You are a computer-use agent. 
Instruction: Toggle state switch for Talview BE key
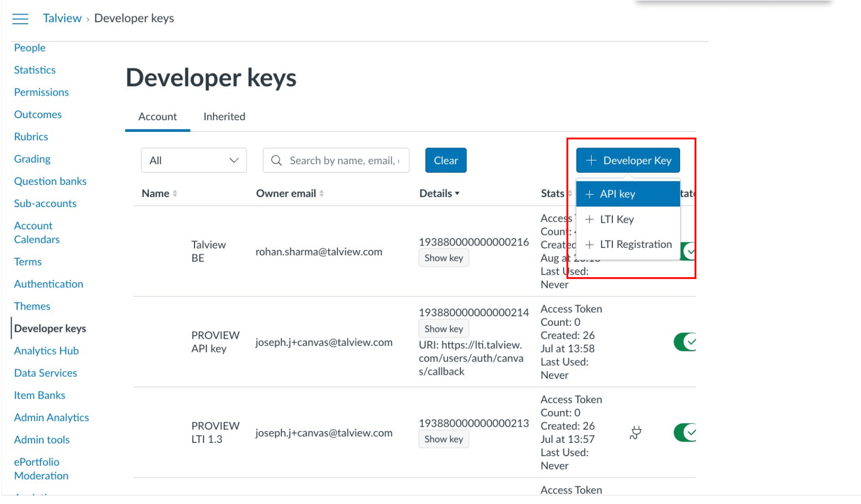(688, 251)
